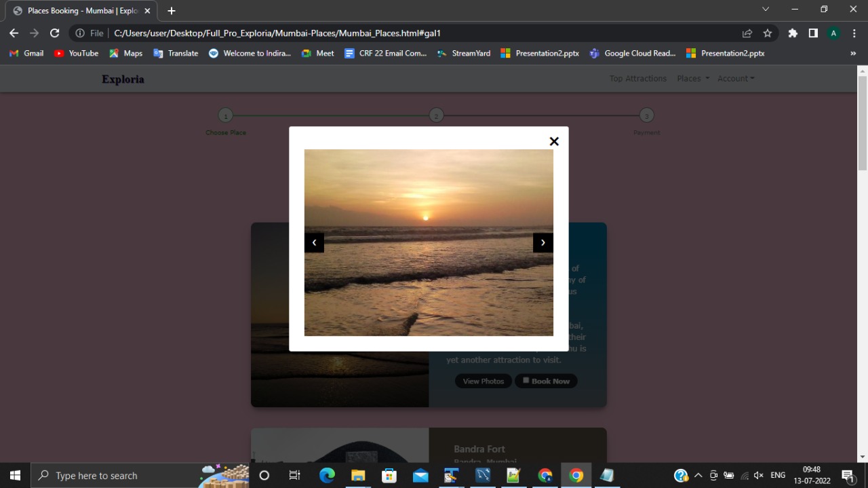Open the Translate bookmark
Viewport: 868px width, 488px height.
point(176,53)
